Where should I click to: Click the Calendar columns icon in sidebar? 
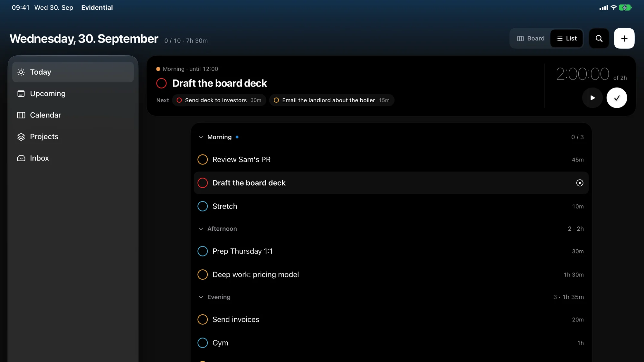pyautogui.click(x=21, y=115)
